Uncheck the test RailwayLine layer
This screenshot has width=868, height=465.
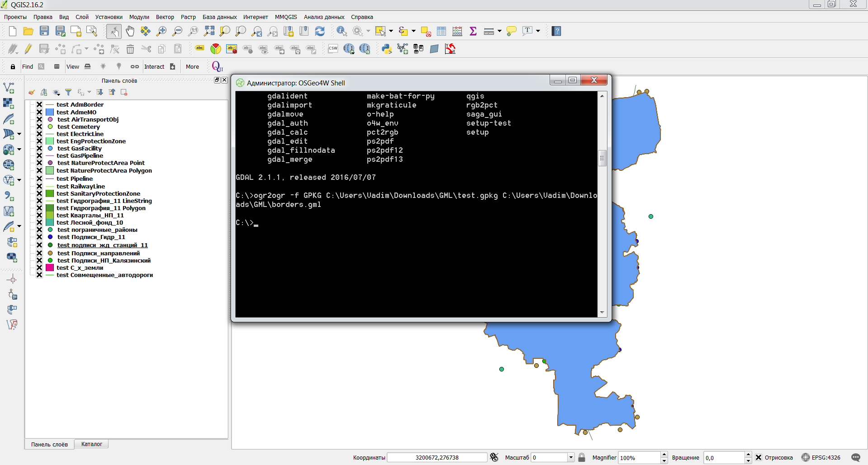[x=39, y=186]
